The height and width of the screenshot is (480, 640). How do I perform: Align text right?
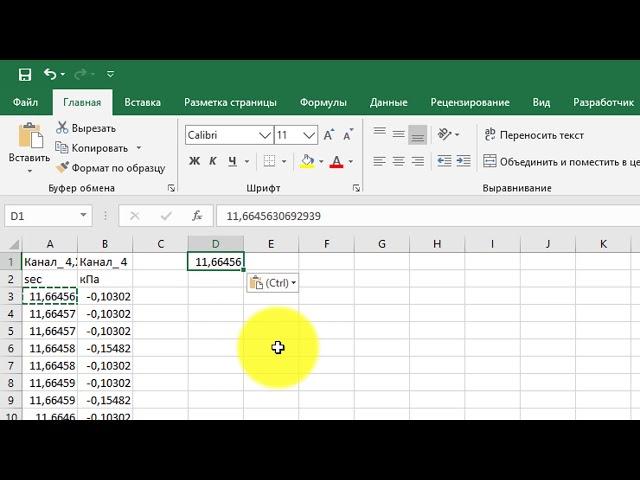pyautogui.click(x=418, y=161)
